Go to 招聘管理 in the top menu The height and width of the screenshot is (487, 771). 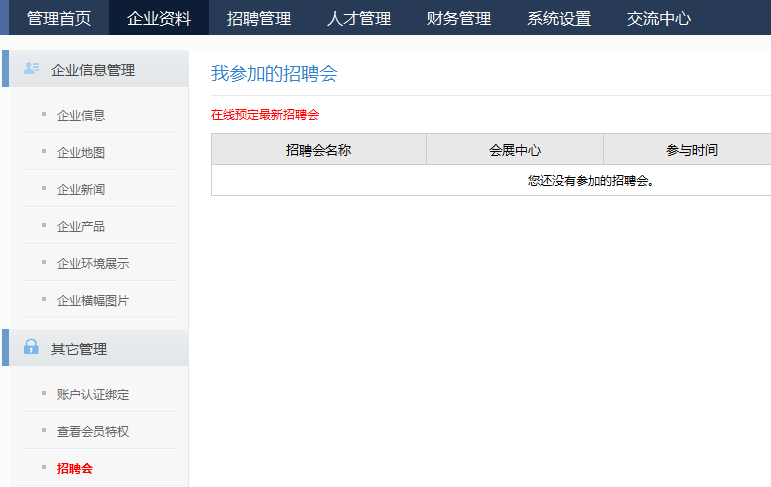[259, 18]
